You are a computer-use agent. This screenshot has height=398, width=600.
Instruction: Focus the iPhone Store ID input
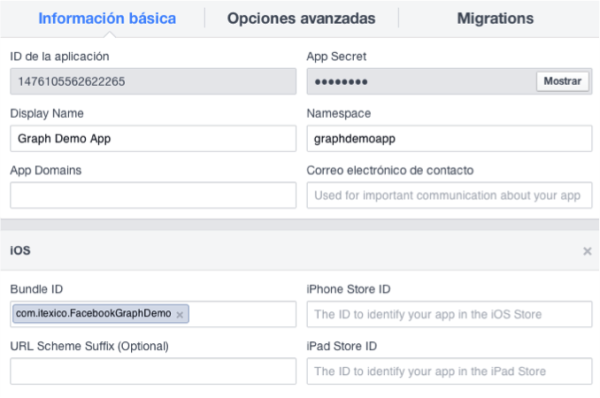pyautogui.click(x=449, y=314)
